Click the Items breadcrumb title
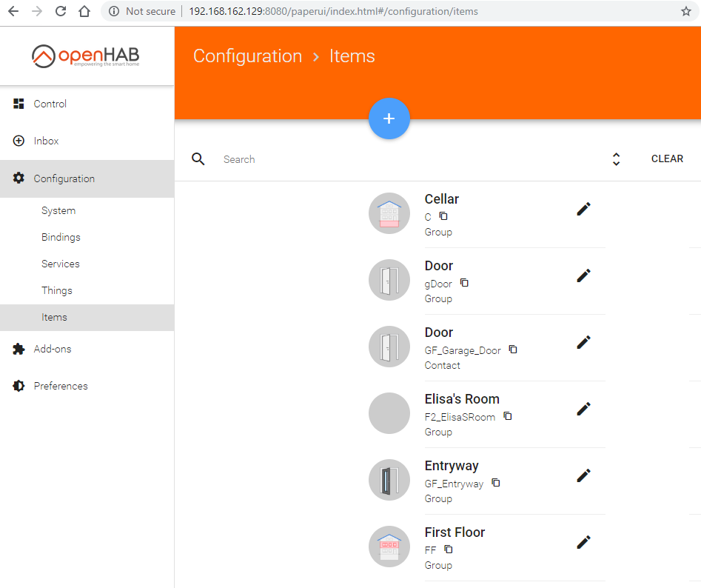 [352, 56]
